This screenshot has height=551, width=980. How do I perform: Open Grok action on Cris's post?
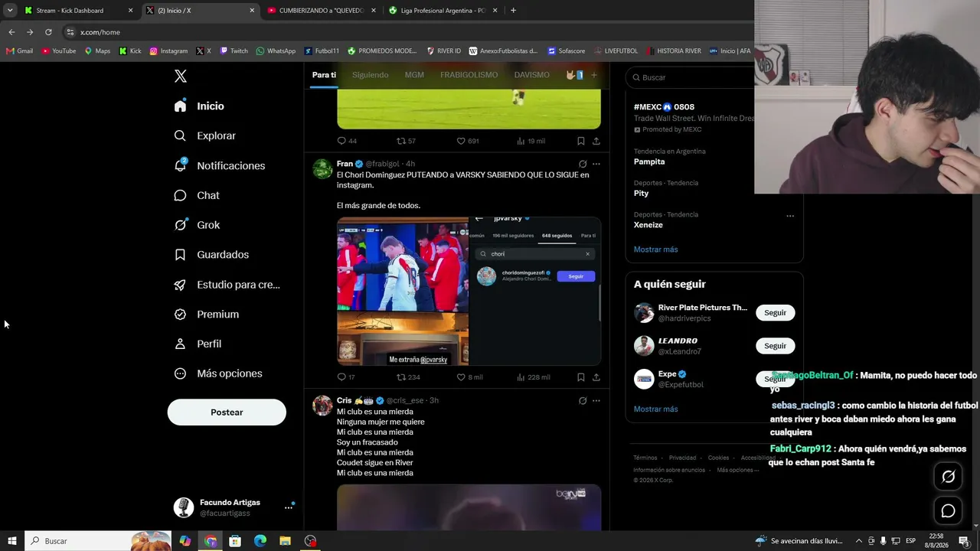point(583,400)
